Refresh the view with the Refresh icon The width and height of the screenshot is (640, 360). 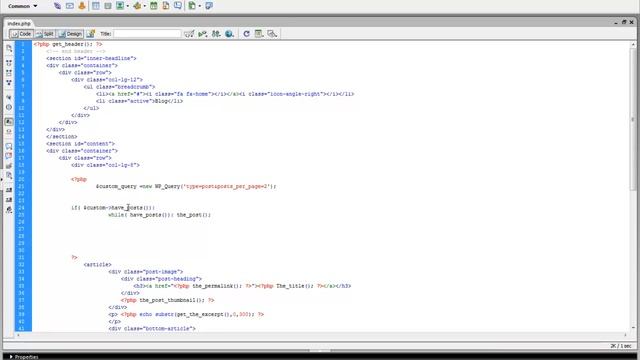246,34
